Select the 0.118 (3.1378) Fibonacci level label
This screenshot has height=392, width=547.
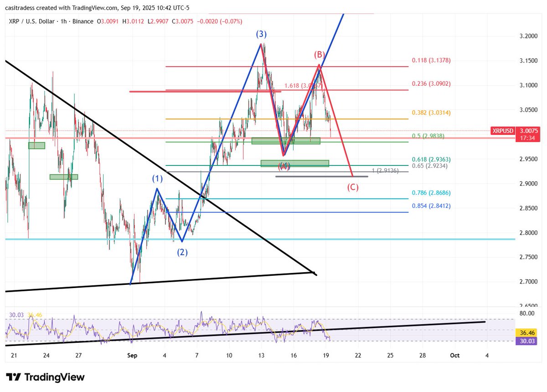(x=431, y=60)
